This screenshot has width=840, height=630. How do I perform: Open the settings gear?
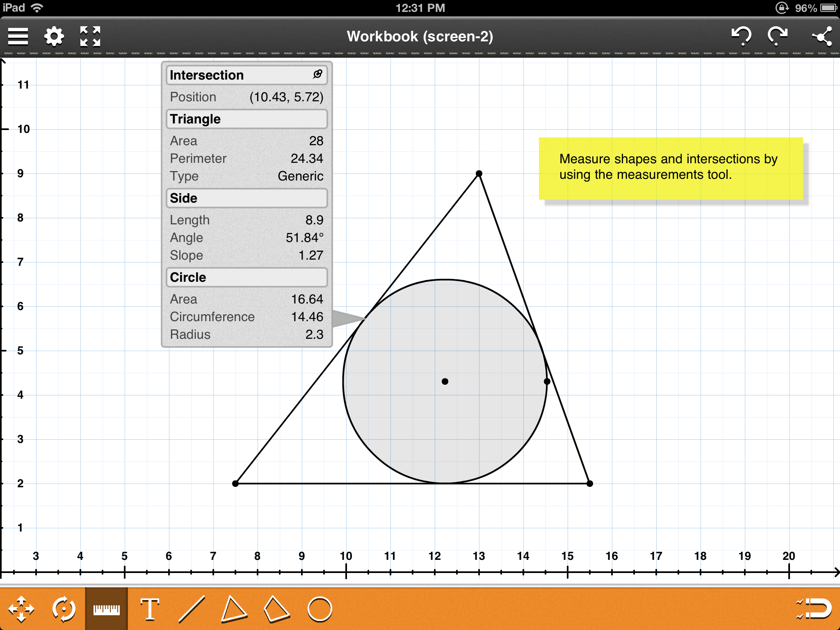[54, 37]
